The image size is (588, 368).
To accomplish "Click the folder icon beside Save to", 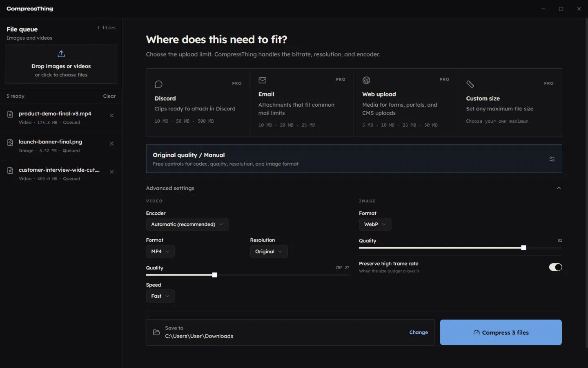I will coord(156,332).
